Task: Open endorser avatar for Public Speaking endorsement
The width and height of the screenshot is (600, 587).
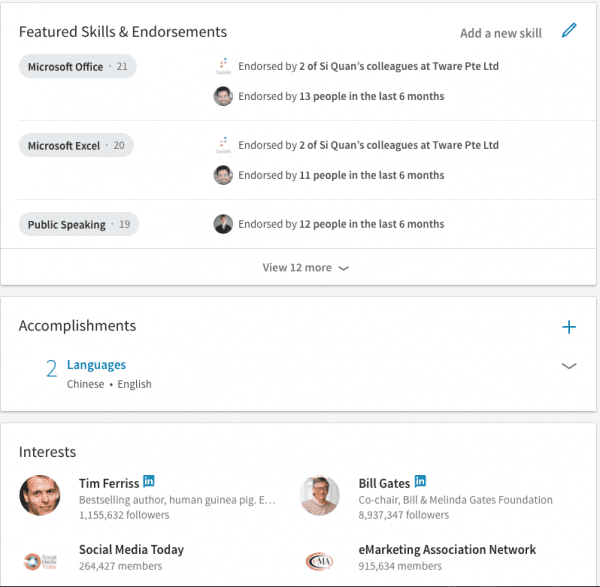Action: click(223, 224)
